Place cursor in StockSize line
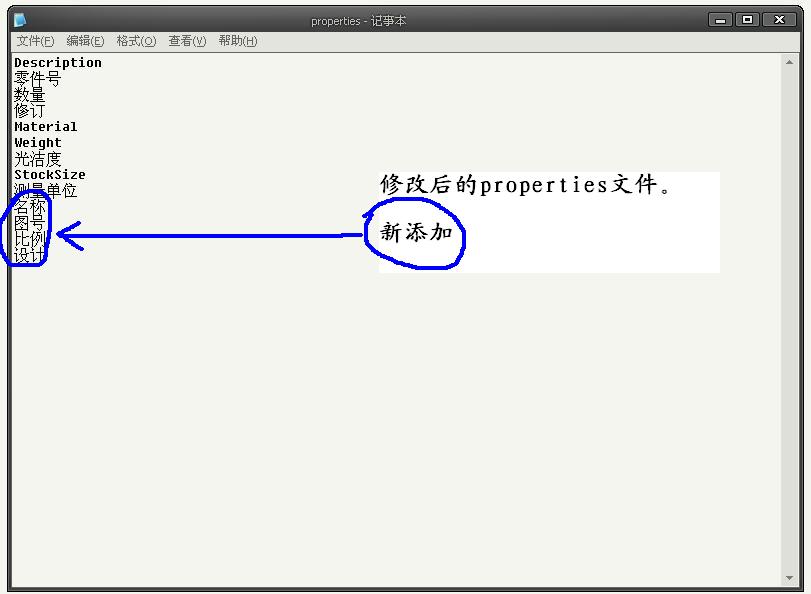The image size is (811, 594). (50, 175)
